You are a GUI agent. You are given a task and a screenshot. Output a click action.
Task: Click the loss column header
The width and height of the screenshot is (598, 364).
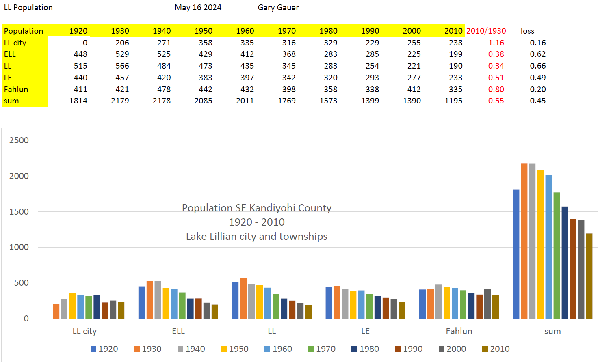(528, 31)
